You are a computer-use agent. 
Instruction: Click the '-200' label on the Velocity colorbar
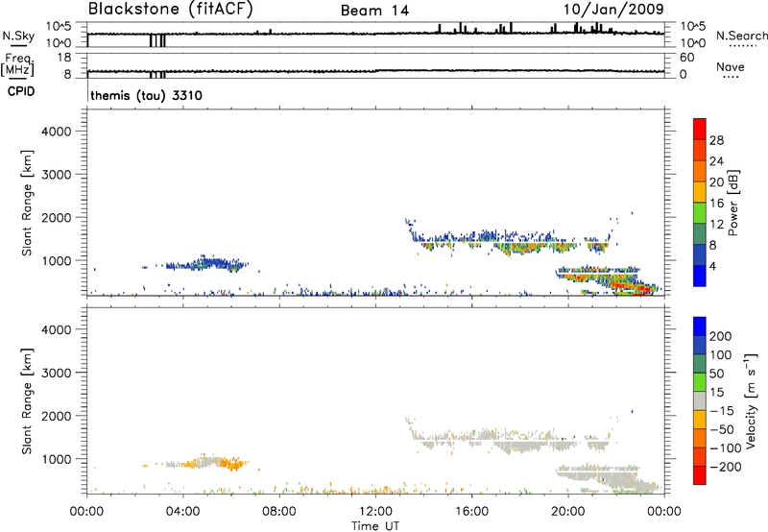(726, 467)
